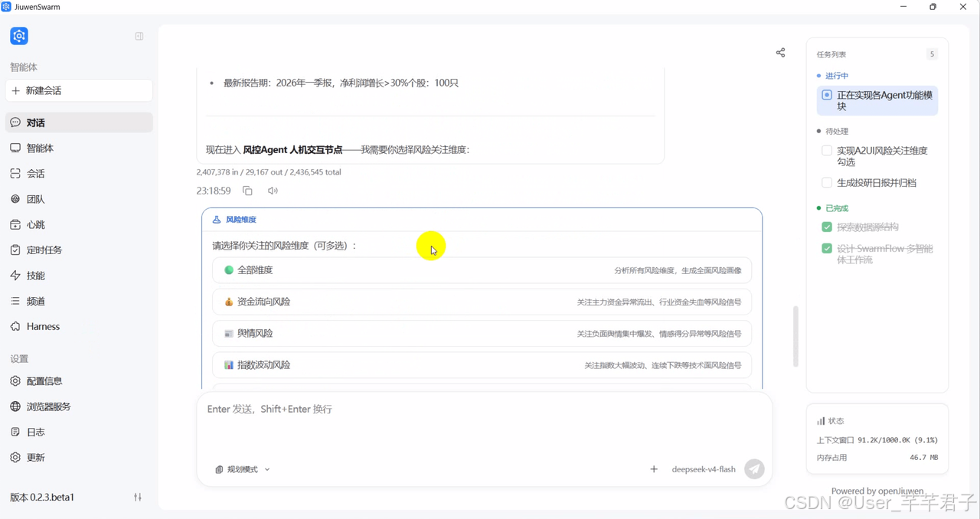
Task: Select the 全部维度 risk option
Action: [x=482, y=270]
